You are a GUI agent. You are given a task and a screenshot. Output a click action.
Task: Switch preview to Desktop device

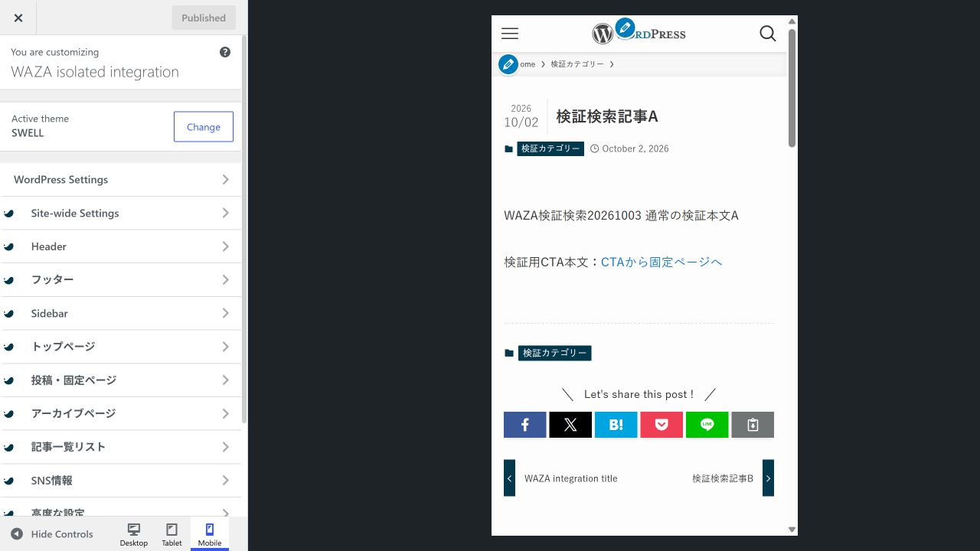point(134,534)
